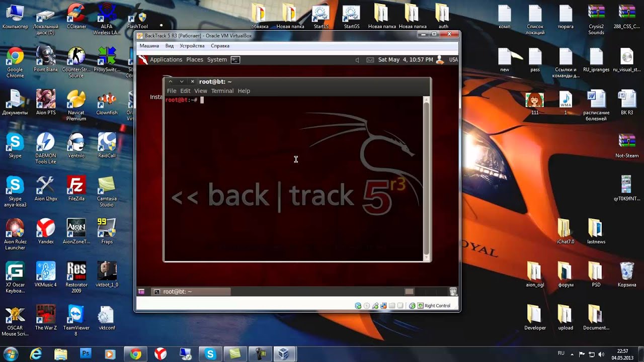Open the Places menu in GNOME panel

(195, 59)
